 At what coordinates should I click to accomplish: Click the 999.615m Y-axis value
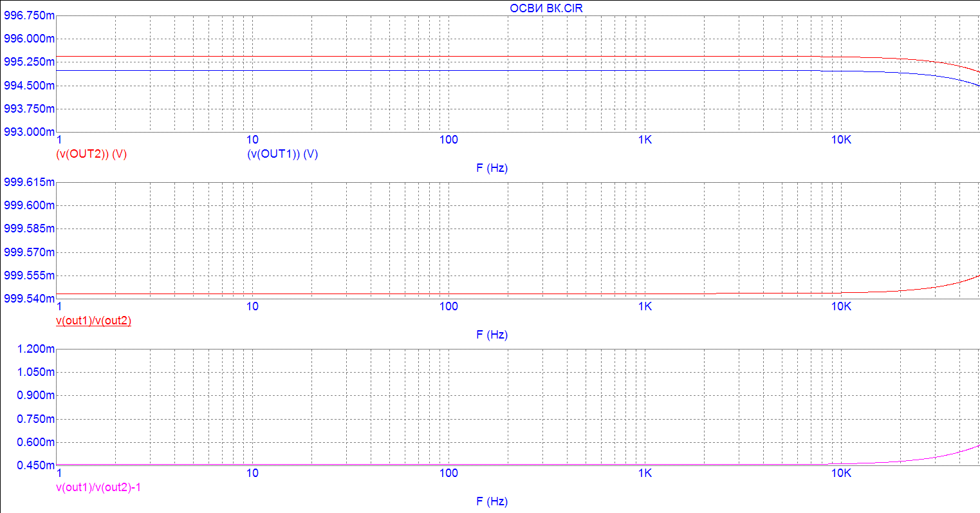click(x=29, y=182)
